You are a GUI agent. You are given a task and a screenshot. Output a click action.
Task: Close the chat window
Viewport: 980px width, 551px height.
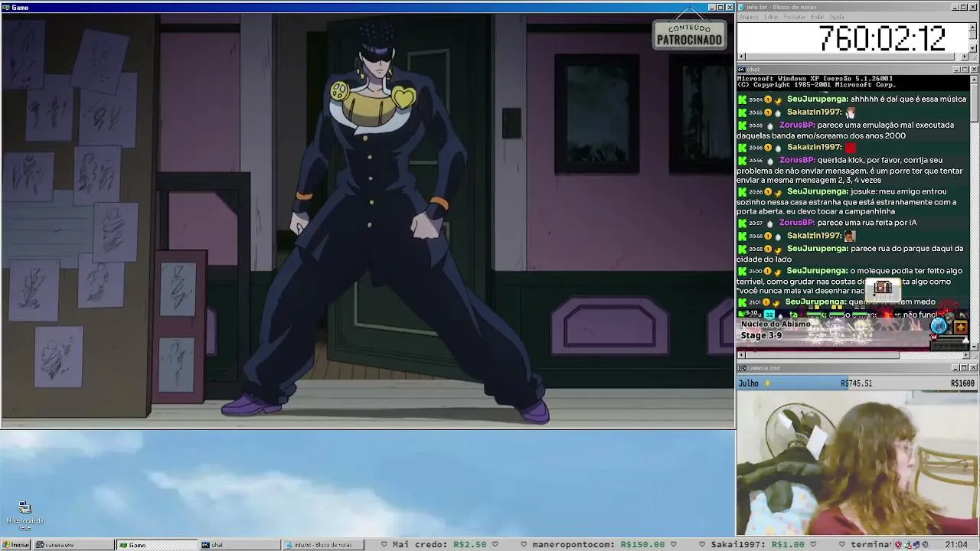point(974,70)
